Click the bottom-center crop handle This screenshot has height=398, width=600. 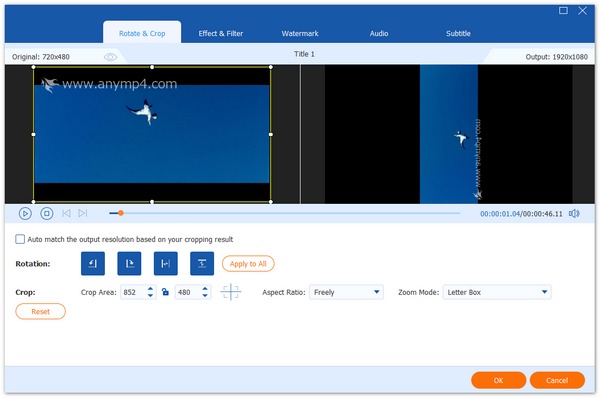coord(152,202)
